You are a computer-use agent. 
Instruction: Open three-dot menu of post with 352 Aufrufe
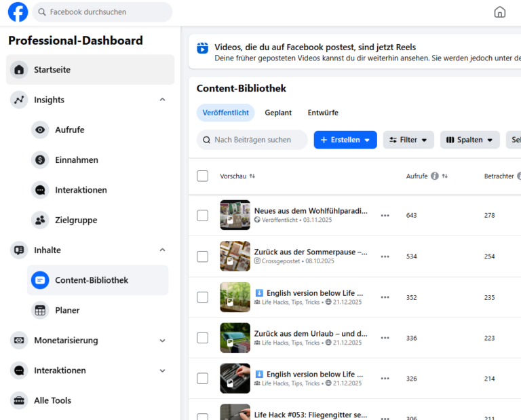(385, 297)
